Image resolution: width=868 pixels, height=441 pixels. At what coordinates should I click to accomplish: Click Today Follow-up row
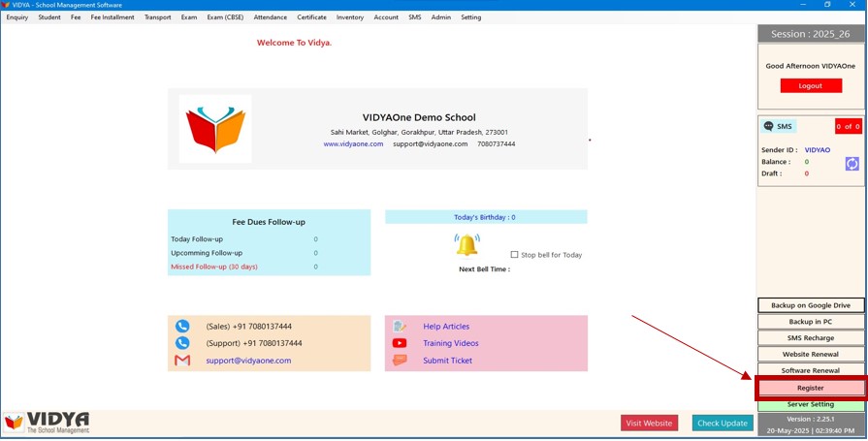pyautogui.click(x=244, y=239)
